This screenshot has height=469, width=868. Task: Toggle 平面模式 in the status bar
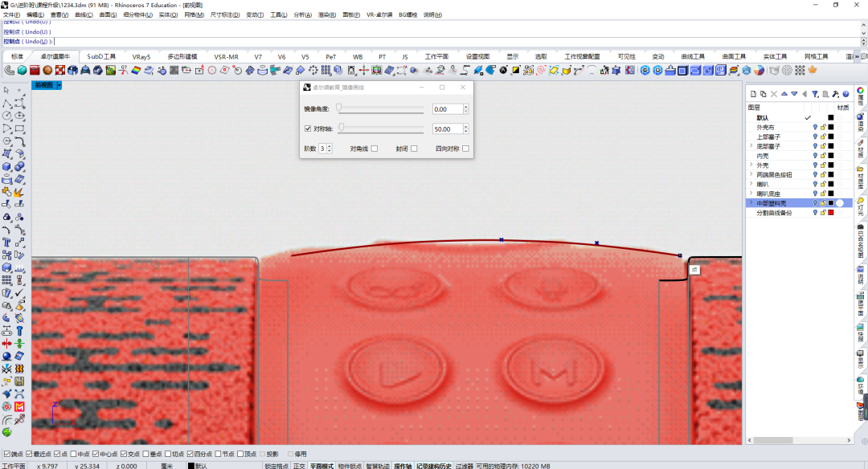point(321,467)
